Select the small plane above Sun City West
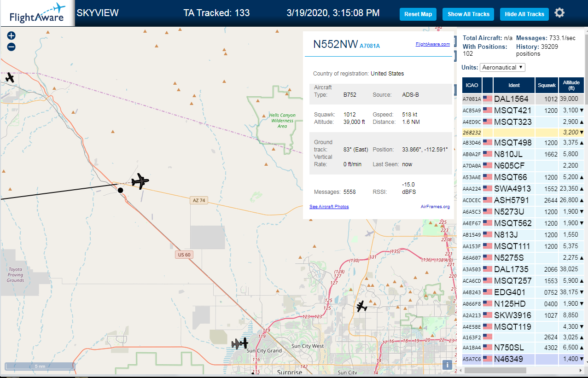Viewport: 588px width, 378px height. coord(361,306)
